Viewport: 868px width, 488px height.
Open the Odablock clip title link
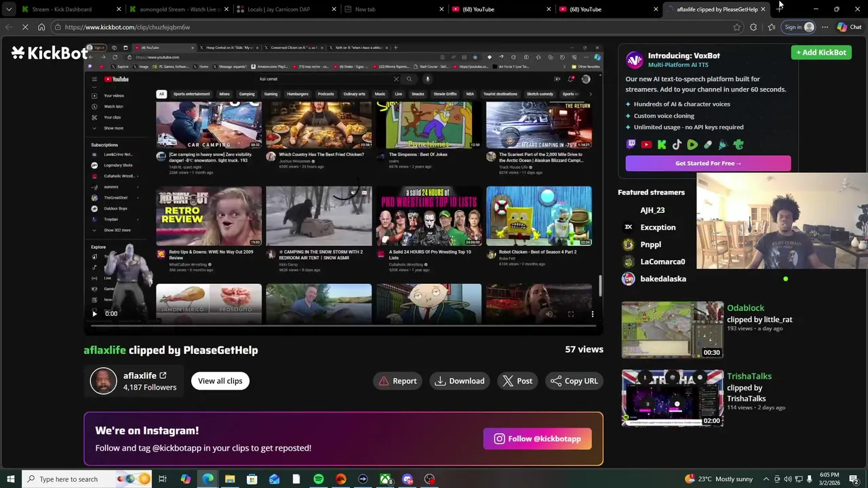745,308
